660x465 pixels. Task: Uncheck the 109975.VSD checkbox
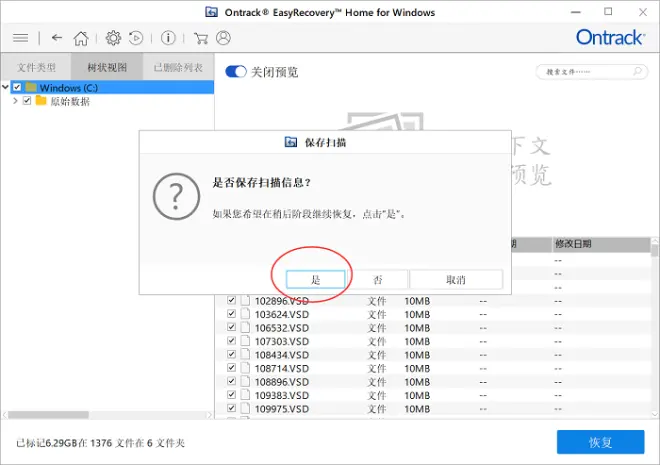[x=231, y=408]
